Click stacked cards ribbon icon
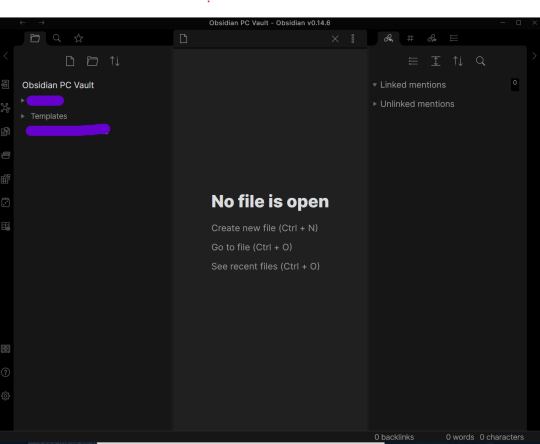 coord(6,155)
